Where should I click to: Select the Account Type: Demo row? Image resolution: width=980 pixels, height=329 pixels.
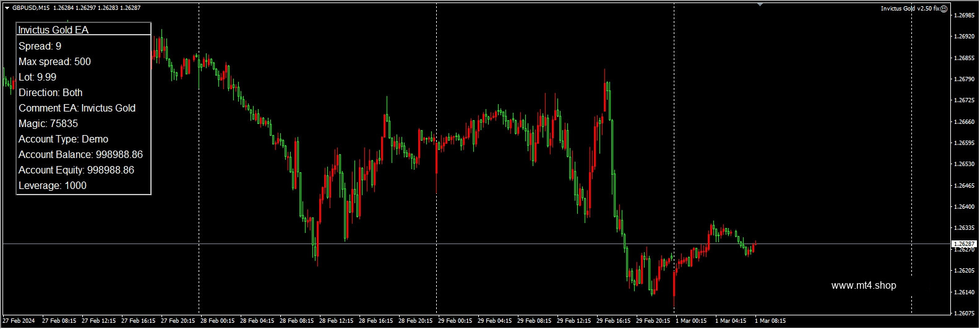(x=64, y=139)
